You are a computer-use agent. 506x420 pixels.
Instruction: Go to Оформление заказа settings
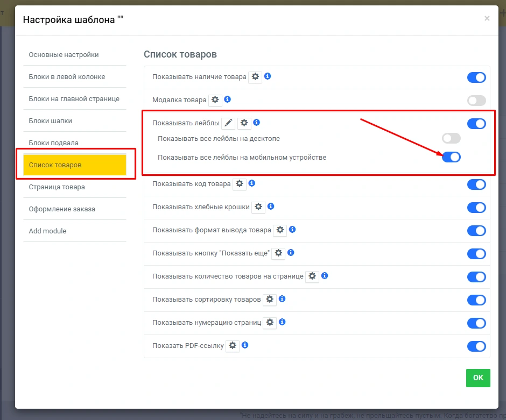62,209
